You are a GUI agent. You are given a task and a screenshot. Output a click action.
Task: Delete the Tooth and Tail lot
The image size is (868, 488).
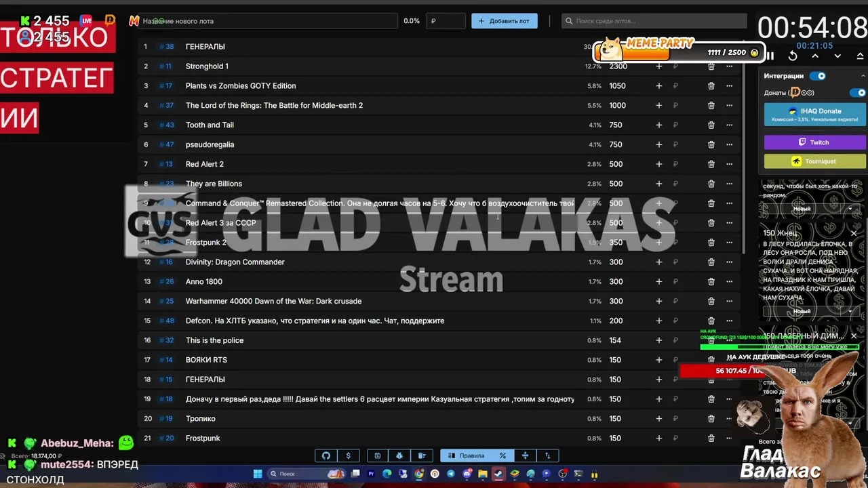tap(711, 125)
